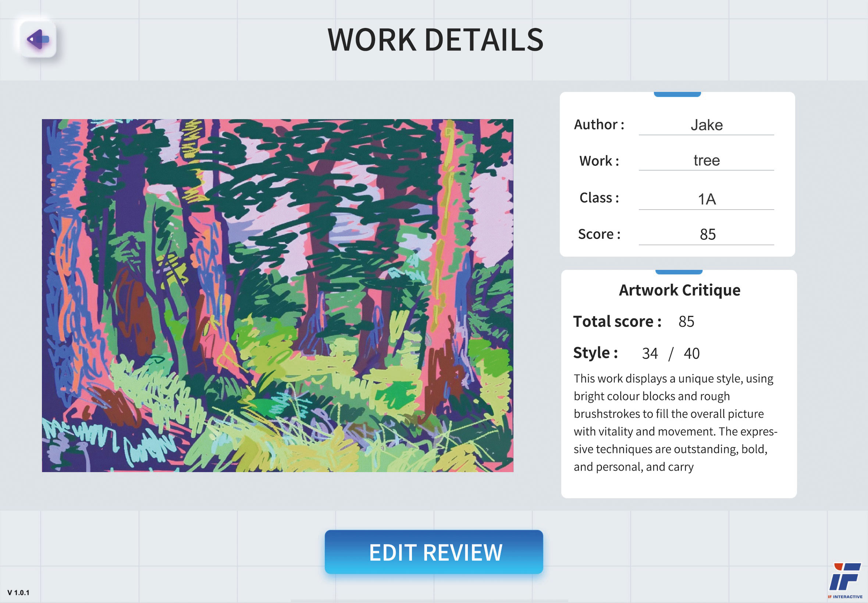Click the Artwork Critique heading

coord(679,290)
